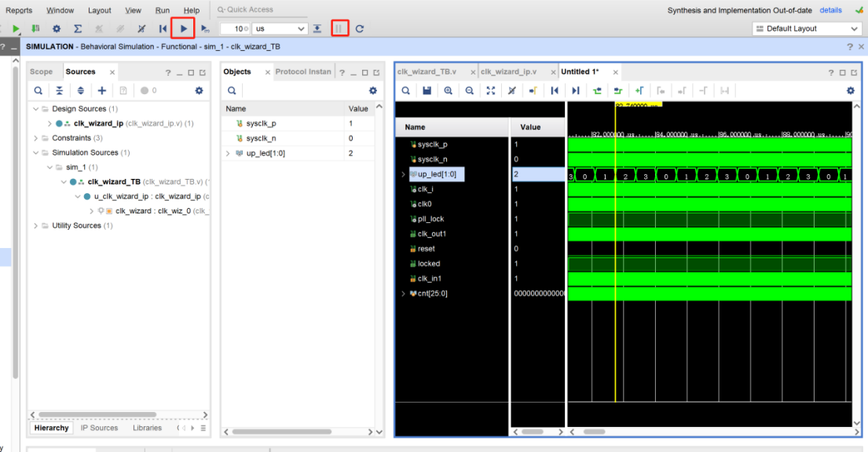
Task: Switch to Protocol Instances tab
Action: coord(302,72)
